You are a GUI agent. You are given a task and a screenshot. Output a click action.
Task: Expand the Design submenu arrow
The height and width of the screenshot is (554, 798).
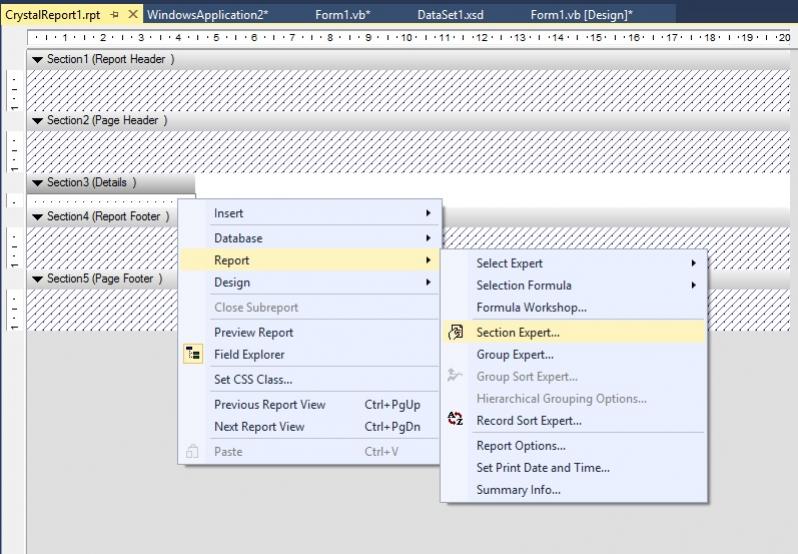[429, 282]
